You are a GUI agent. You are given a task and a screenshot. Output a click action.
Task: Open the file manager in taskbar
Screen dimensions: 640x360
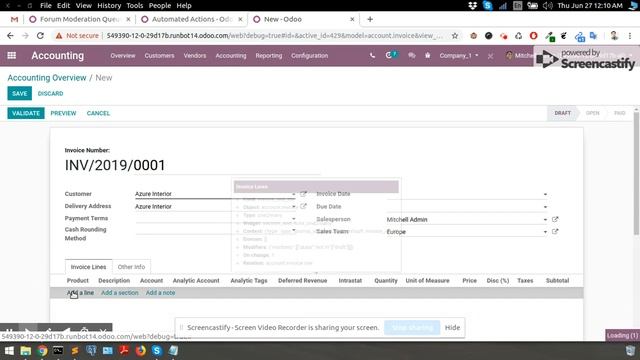(26, 351)
